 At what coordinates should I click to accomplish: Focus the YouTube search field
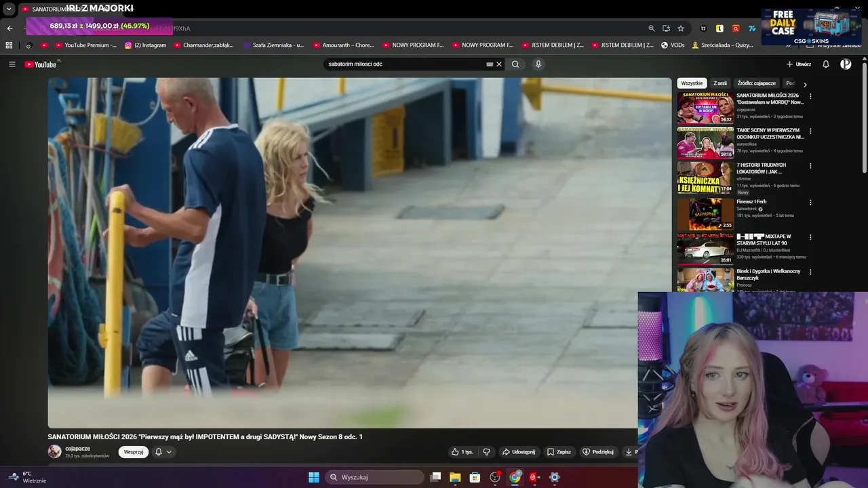point(403,64)
